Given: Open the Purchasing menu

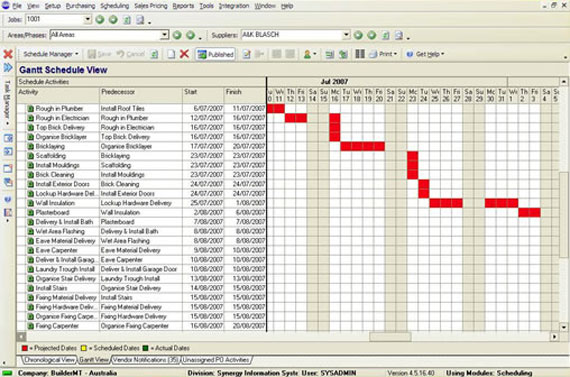Looking at the screenshot, I should tap(80, 6).
